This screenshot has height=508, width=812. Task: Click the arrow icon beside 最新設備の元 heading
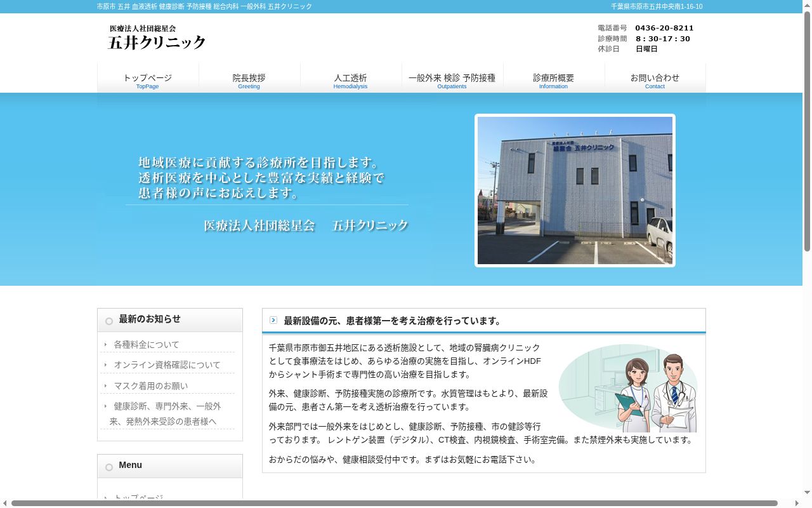273,320
